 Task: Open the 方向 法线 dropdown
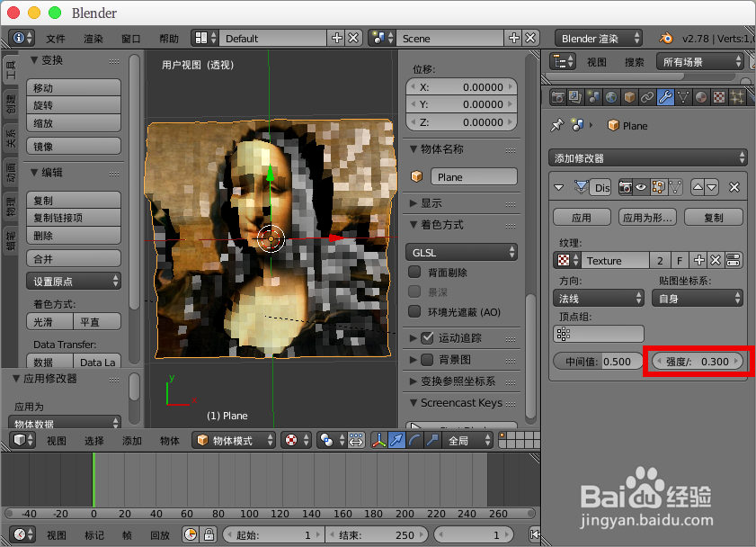599,298
